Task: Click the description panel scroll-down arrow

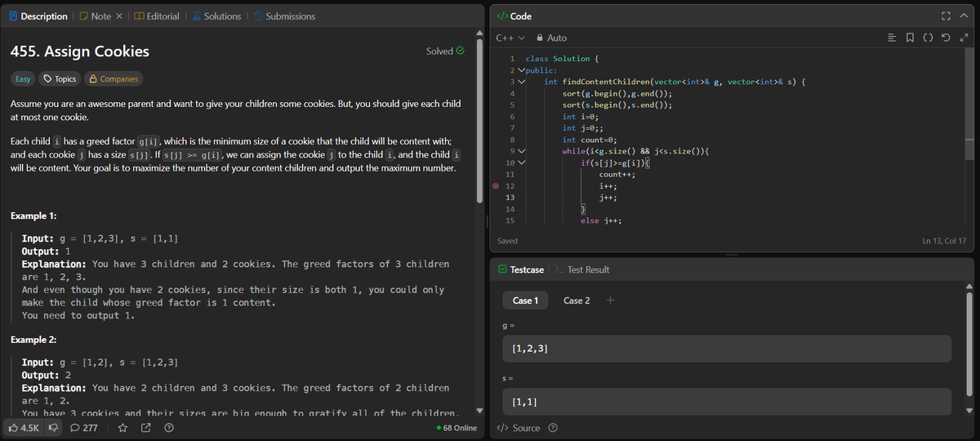Action: (480, 410)
